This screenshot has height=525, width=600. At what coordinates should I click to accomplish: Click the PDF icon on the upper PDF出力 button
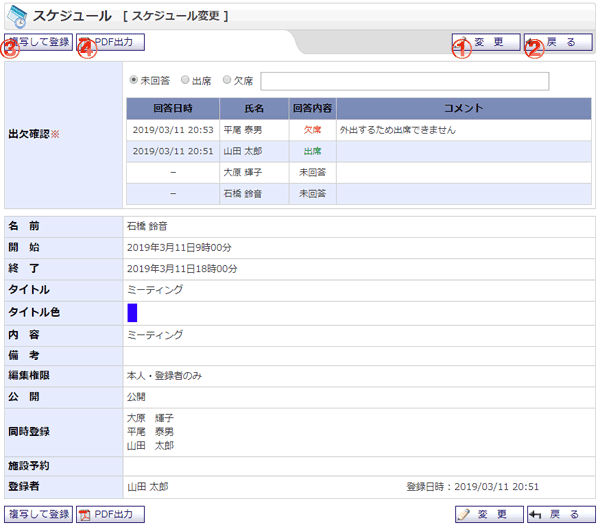(85, 43)
